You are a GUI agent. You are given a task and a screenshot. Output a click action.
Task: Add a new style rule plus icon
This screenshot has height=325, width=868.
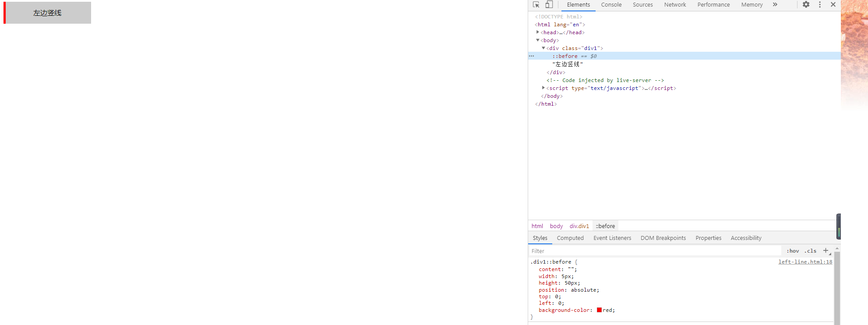tap(826, 251)
